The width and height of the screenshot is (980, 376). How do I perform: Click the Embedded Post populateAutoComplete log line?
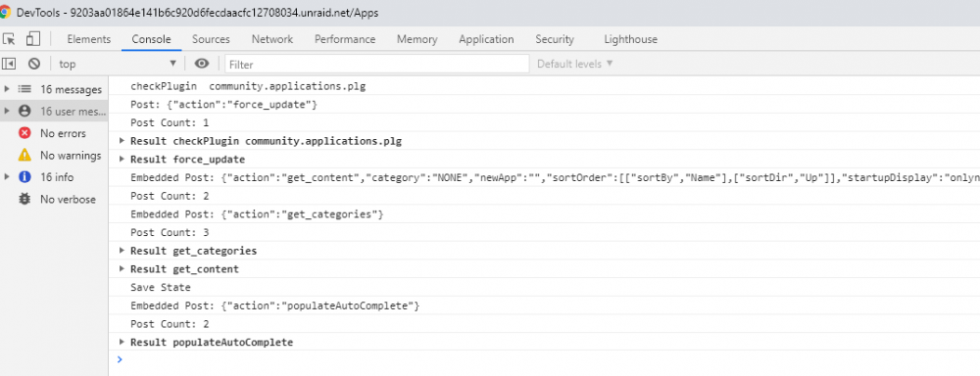[544, 306]
